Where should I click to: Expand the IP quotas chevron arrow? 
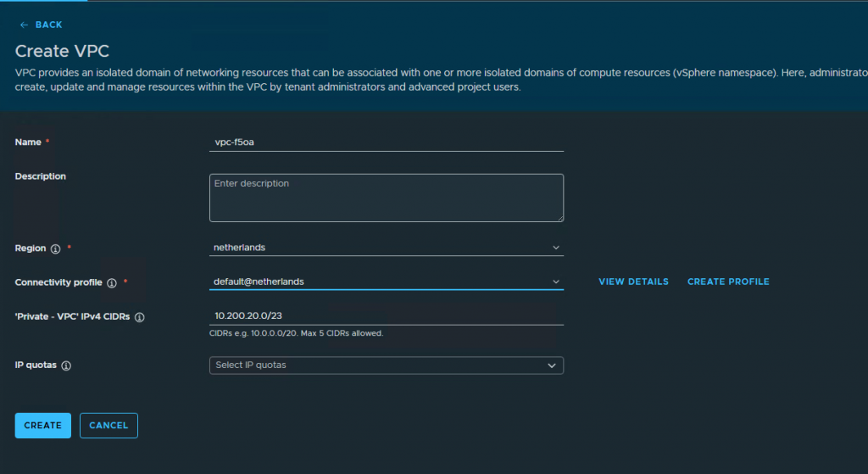pos(551,365)
